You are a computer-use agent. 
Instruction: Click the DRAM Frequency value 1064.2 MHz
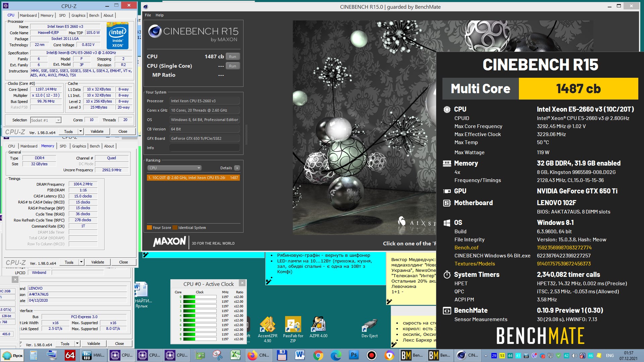pos(83,184)
